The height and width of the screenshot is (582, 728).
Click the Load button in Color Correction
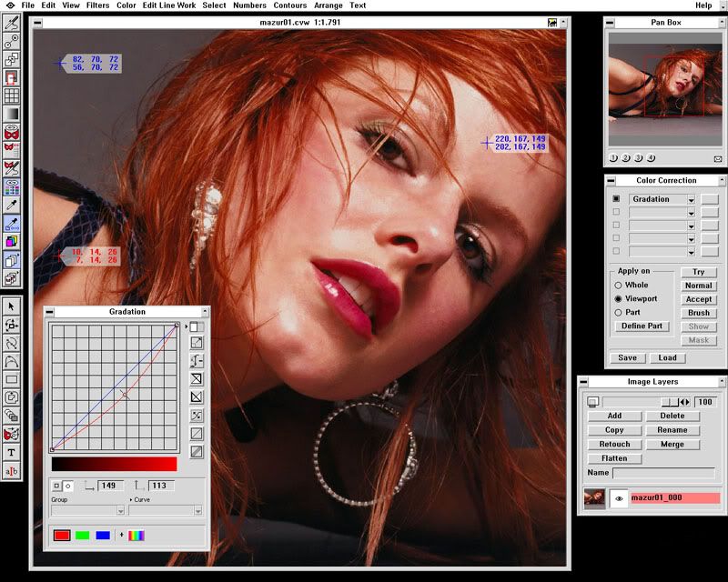667,357
